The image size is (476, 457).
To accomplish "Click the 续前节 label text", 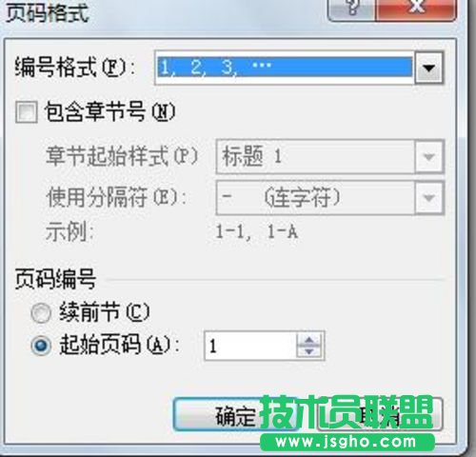I will (105, 312).
